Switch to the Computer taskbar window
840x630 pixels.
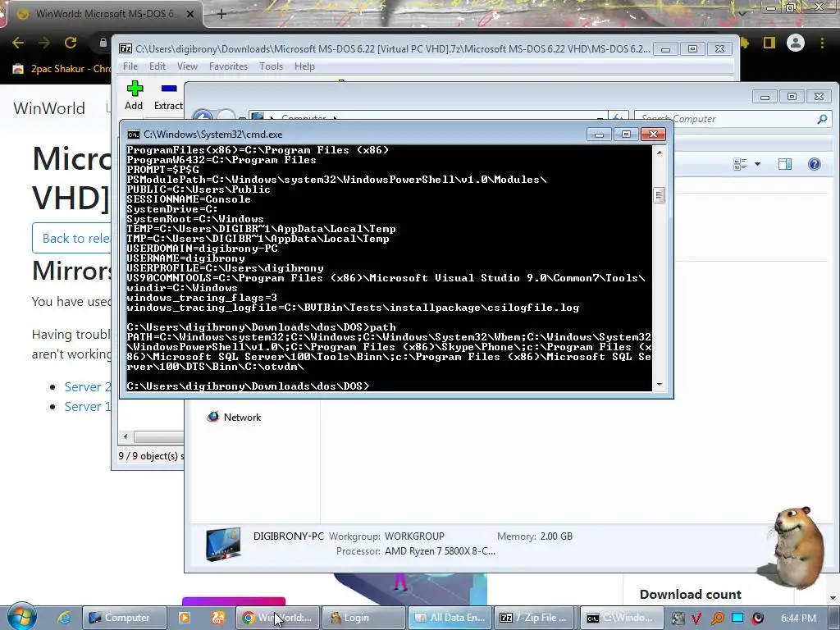(x=124, y=618)
